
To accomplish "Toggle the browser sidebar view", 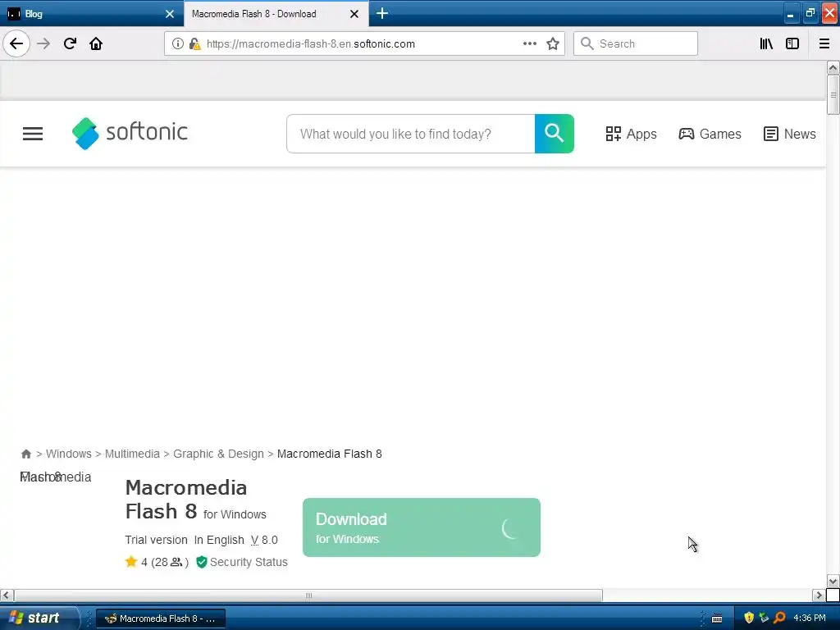I will [x=792, y=43].
